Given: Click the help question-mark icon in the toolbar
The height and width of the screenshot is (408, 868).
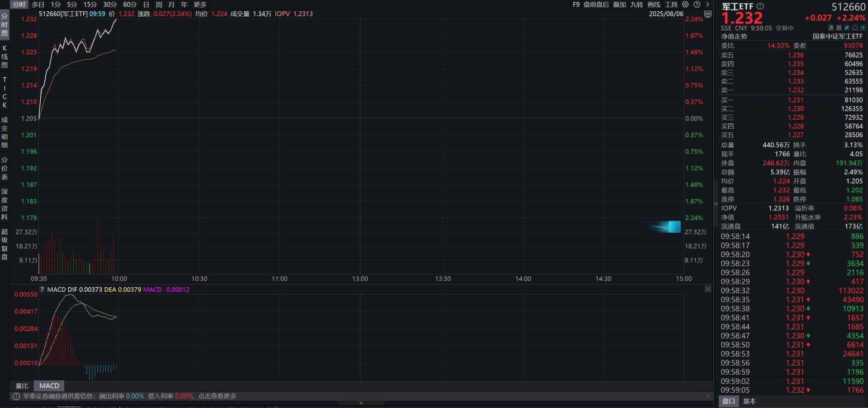Looking at the screenshot, I should (697, 5).
